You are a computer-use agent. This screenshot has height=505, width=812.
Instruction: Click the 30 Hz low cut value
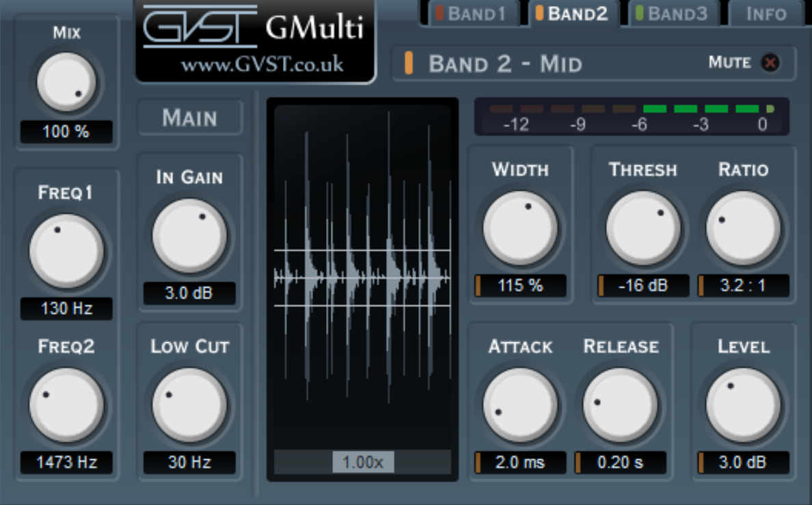tap(189, 462)
